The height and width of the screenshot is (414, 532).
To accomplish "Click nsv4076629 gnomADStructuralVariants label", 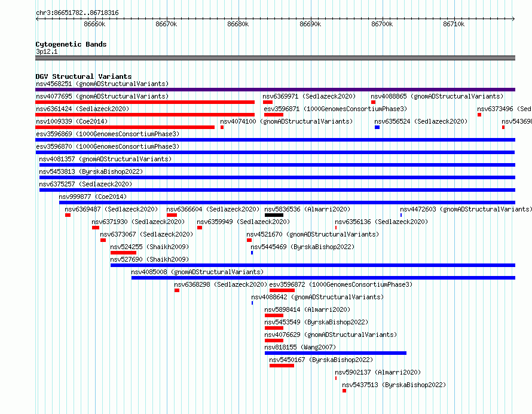I will pos(331,335).
